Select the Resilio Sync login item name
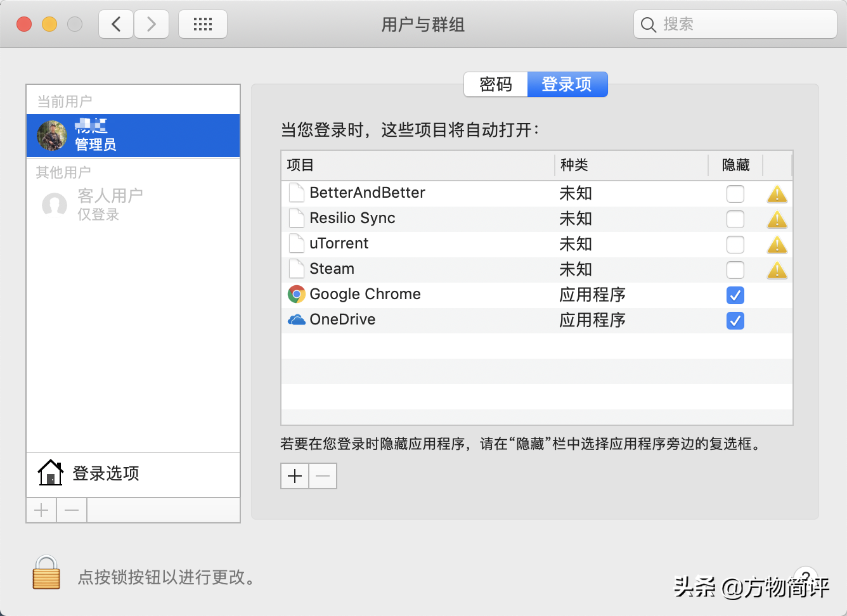847x616 pixels. (x=352, y=218)
